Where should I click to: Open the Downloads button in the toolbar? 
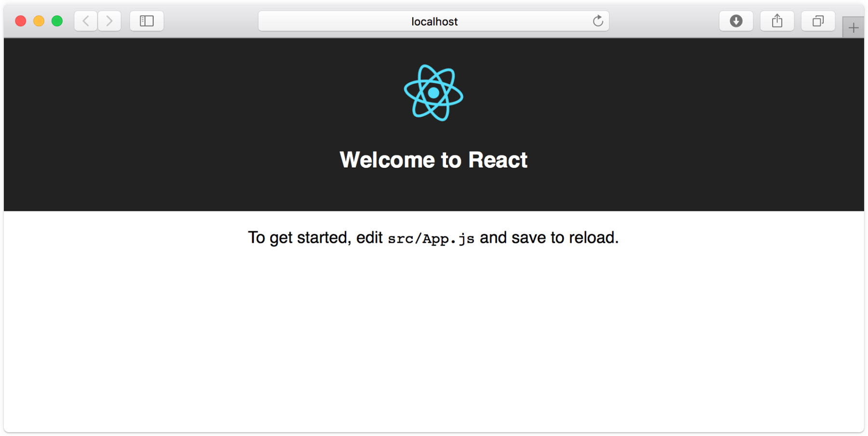(735, 21)
